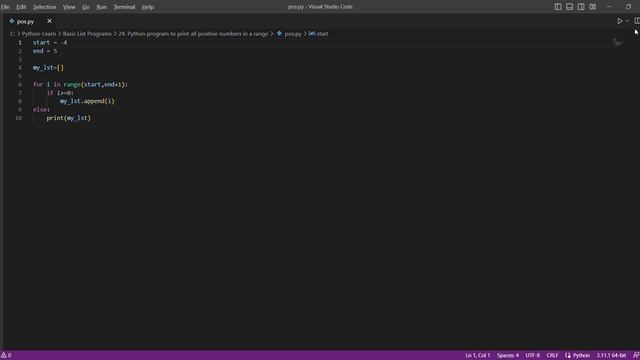Change indentation Spaces: 4
The image size is (640, 360).
508,356
